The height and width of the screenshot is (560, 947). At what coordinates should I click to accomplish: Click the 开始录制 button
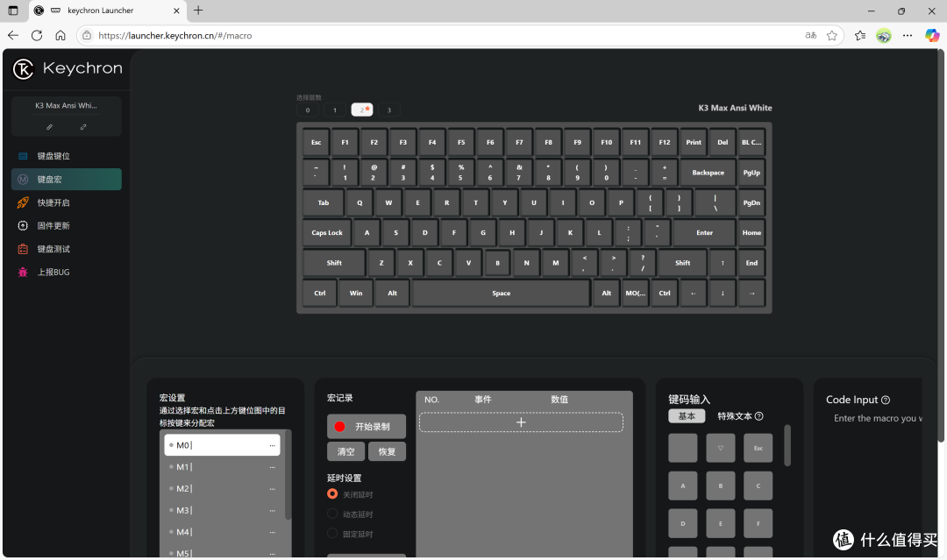coord(366,427)
